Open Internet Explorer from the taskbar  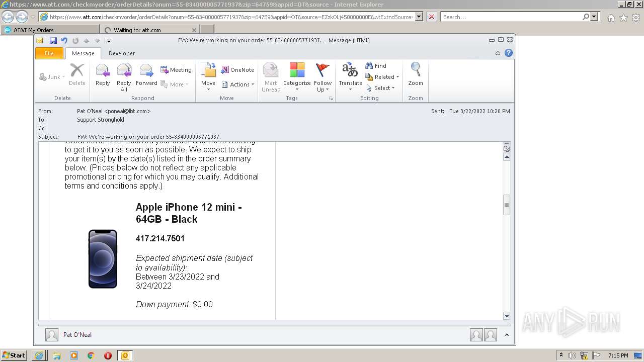(39, 355)
